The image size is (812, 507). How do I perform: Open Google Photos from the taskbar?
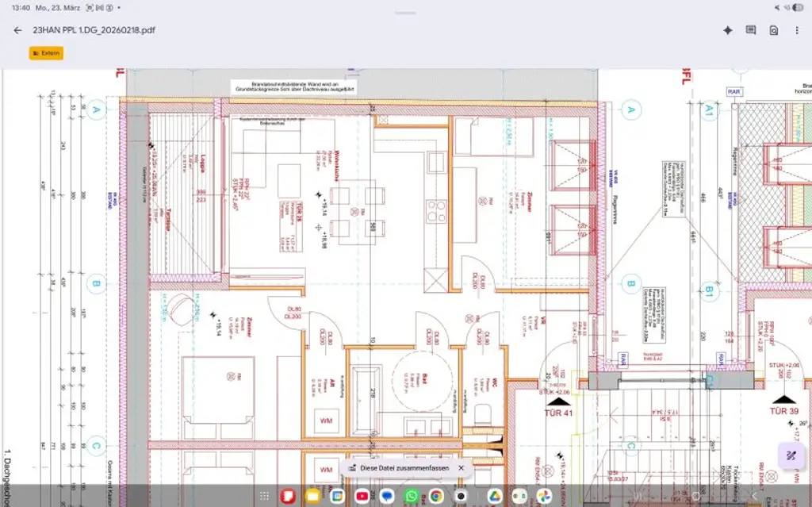tap(543, 495)
